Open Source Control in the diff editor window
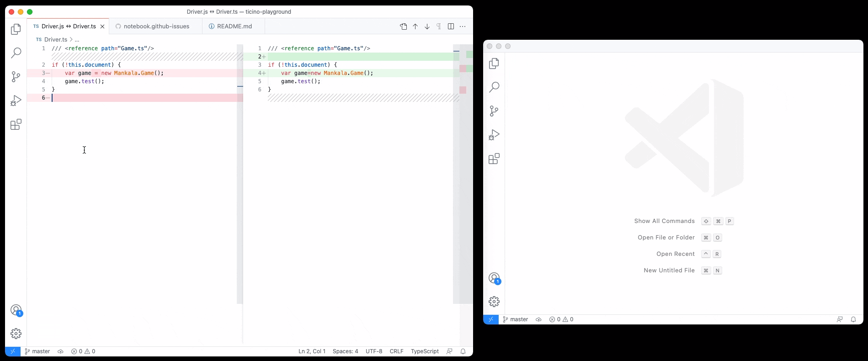This screenshot has height=361, width=868. [x=16, y=77]
